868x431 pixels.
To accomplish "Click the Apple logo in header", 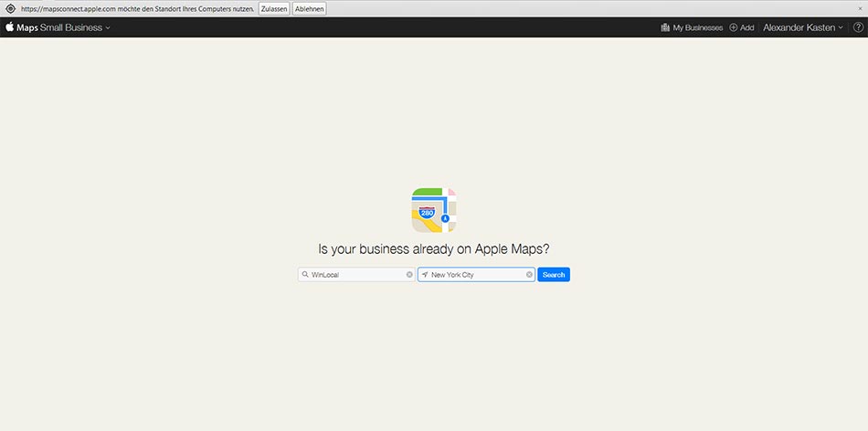I will click(x=9, y=26).
